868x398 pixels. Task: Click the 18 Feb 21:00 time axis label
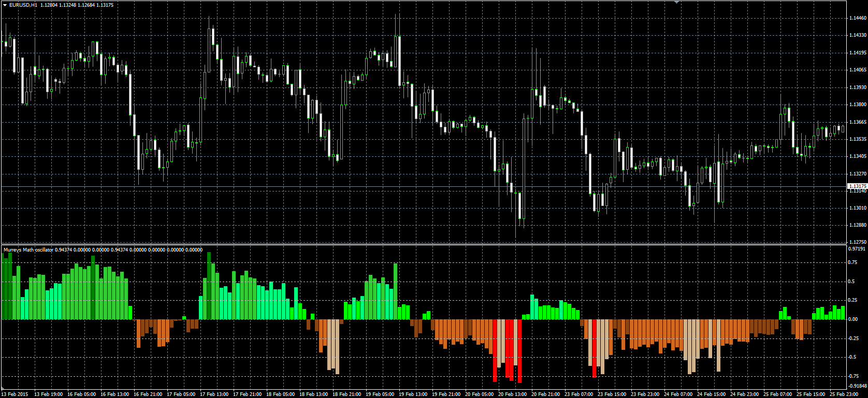[346, 394]
